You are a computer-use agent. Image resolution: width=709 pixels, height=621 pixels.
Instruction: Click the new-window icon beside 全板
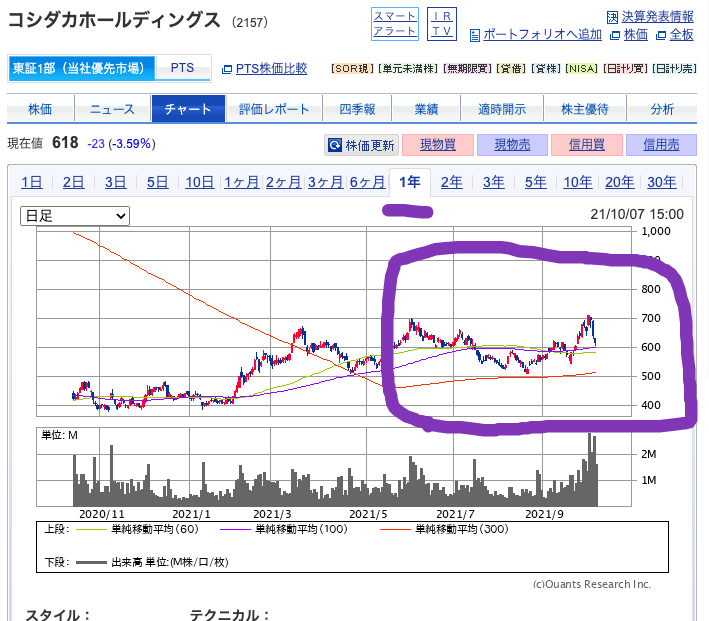pos(661,35)
